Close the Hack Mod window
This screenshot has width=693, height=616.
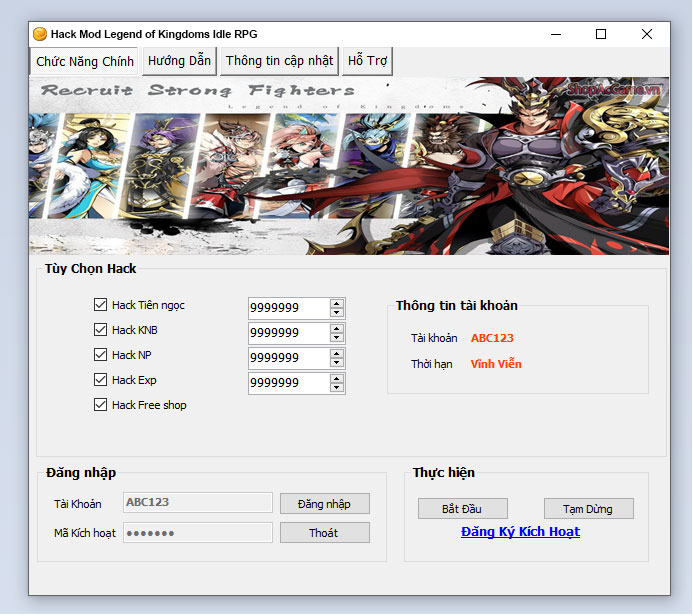click(x=647, y=34)
